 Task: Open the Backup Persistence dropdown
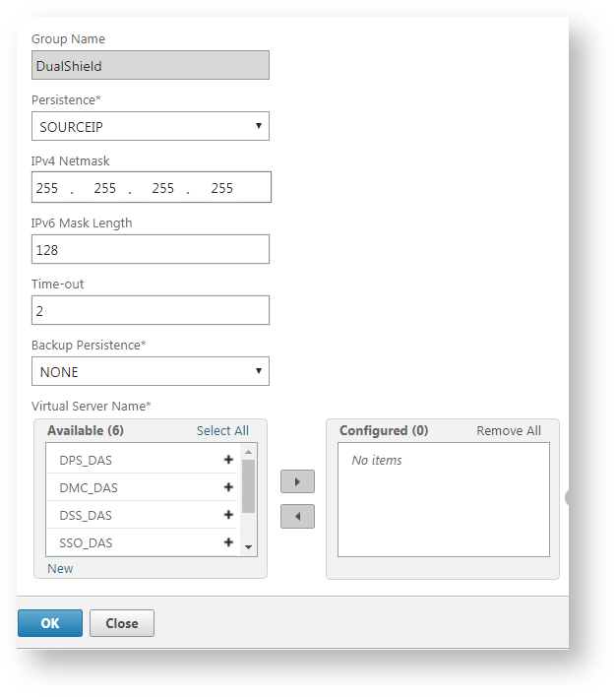click(x=151, y=371)
